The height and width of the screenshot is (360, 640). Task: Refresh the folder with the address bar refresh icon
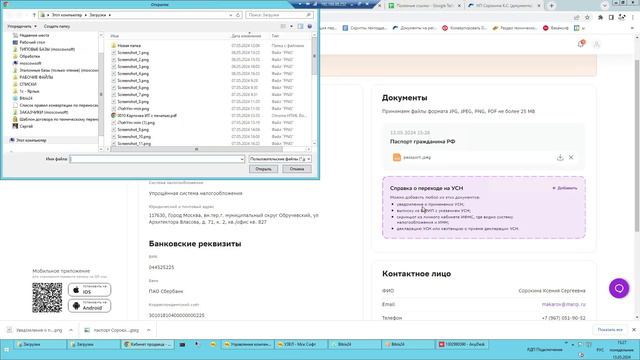[238, 15]
